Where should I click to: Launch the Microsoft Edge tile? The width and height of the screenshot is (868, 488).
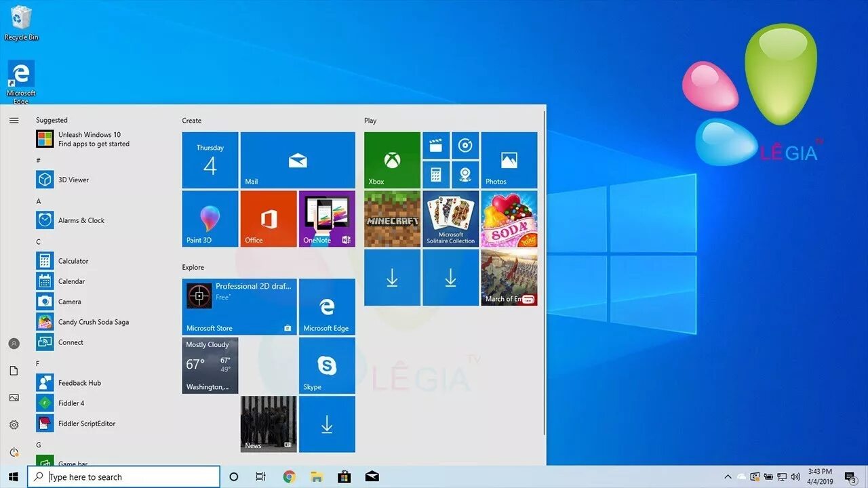(327, 306)
